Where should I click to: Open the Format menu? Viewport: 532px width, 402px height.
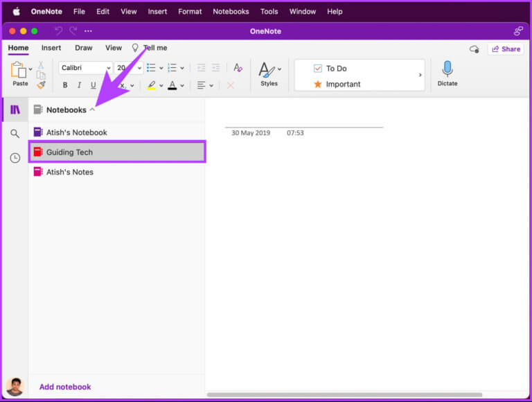coord(190,12)
